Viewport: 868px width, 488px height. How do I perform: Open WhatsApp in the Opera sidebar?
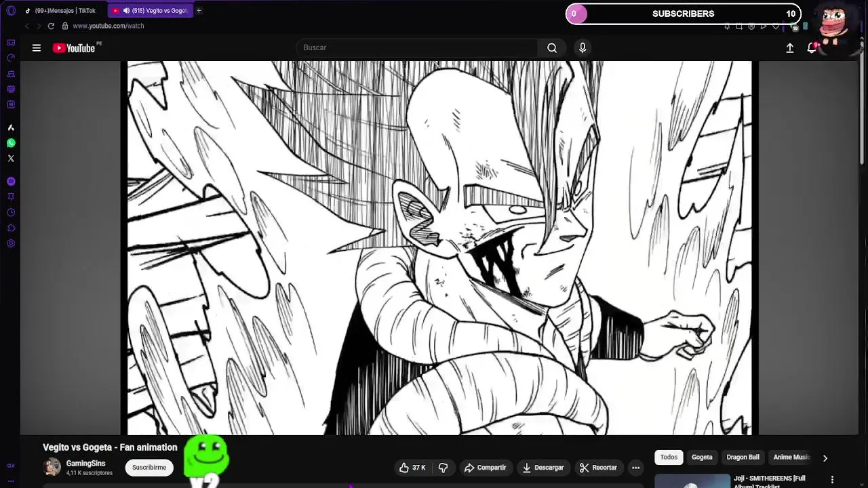pos(11,143)
